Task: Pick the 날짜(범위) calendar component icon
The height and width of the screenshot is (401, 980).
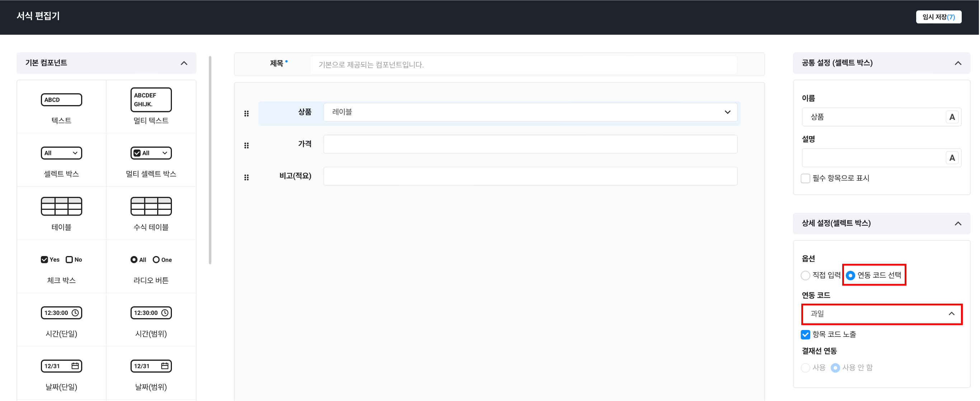Action: pyautogui.click(x=151, y=366)
